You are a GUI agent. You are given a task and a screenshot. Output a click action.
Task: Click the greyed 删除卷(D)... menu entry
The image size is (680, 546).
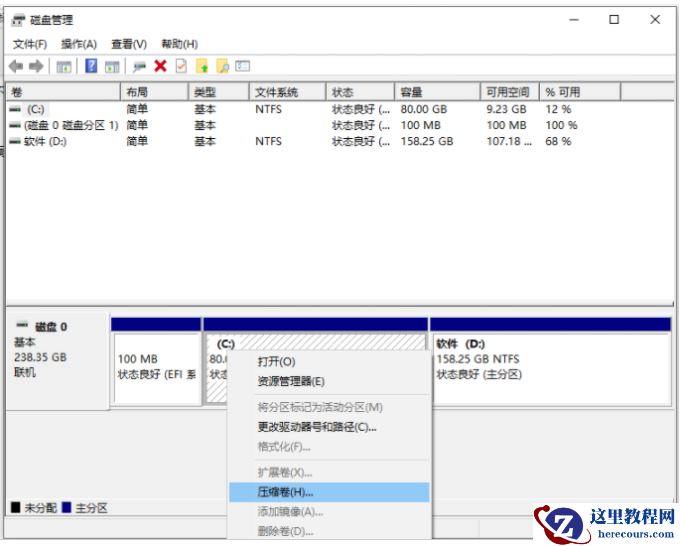tap(329, 531)
